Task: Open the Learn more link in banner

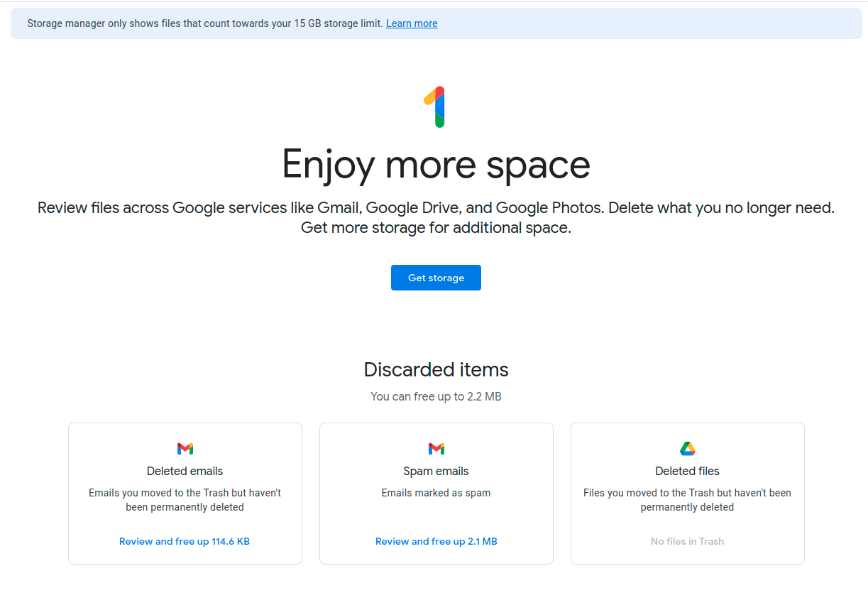Action: pos(412,23)
